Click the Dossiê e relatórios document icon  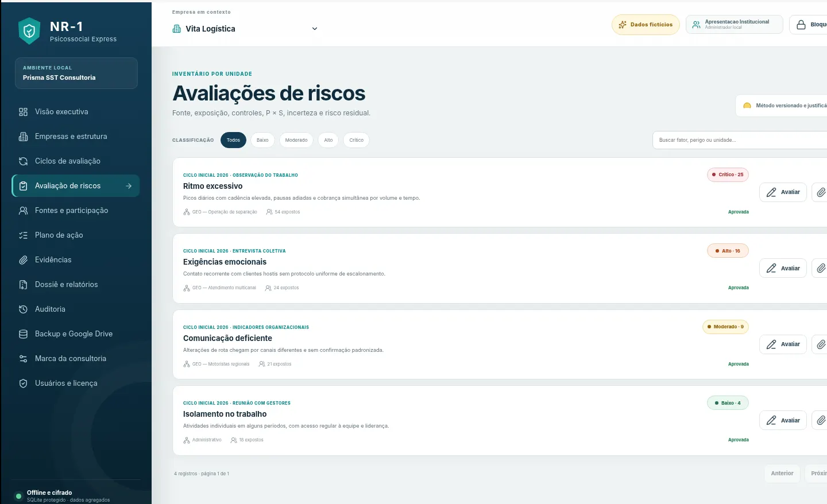pos(23,285)
